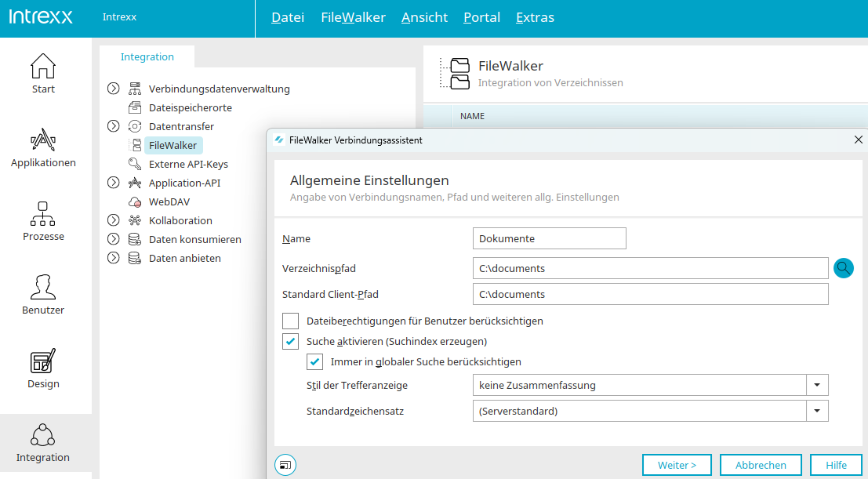Image resolution: width=868 pixels, height=479 pixels.
Task: Click the FileWalker header folder icon
Action: click(454, 73)
